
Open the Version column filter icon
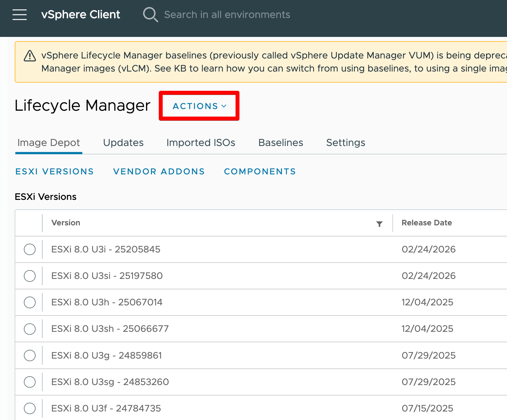[x=379, y=224]
